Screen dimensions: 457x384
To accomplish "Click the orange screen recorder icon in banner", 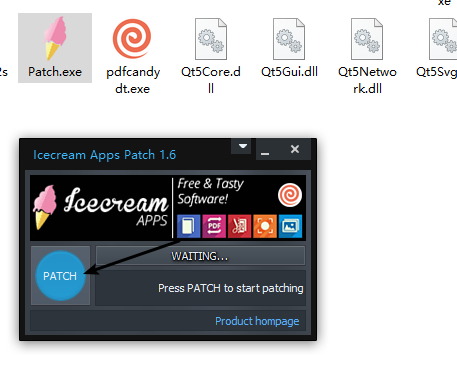I will [x=265, y=226].
